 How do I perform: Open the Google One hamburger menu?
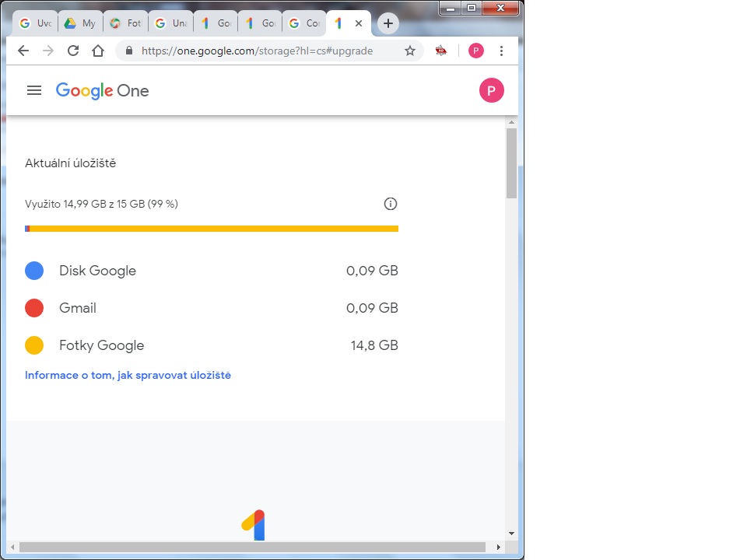[x=34, y=90]
